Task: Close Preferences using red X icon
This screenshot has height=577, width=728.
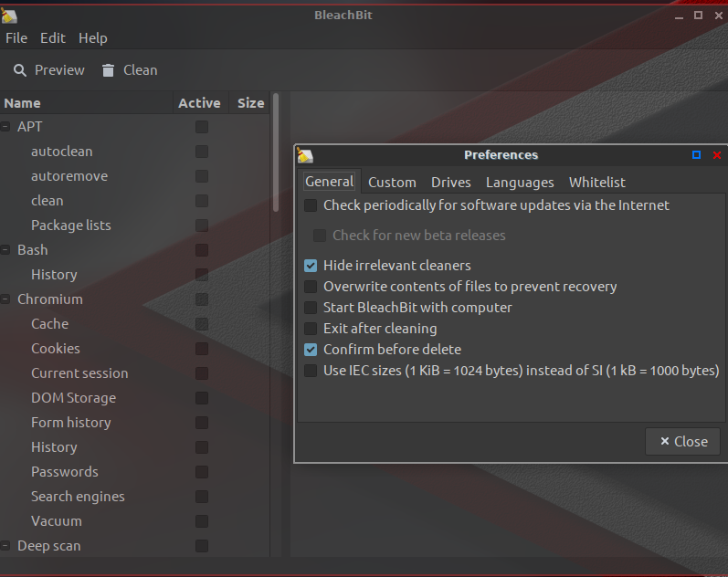Action: pos(717,154)
